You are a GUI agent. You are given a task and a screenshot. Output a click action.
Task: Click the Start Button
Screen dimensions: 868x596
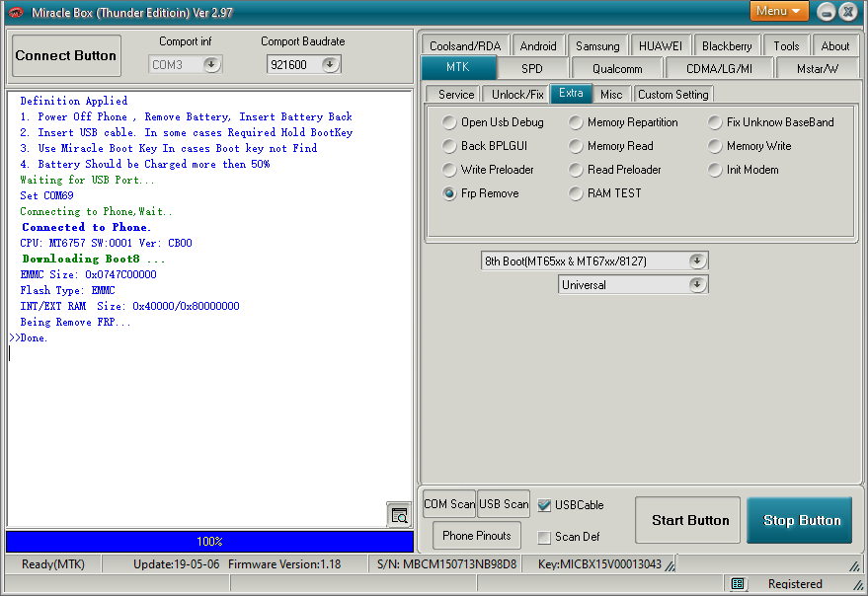pyautogui.click(x=687, y=520)
